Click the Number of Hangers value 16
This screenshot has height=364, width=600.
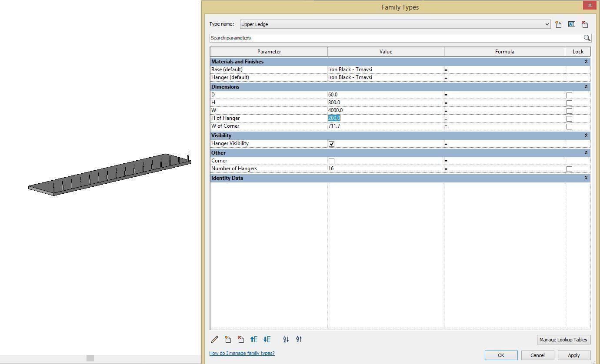click(331, 169)
